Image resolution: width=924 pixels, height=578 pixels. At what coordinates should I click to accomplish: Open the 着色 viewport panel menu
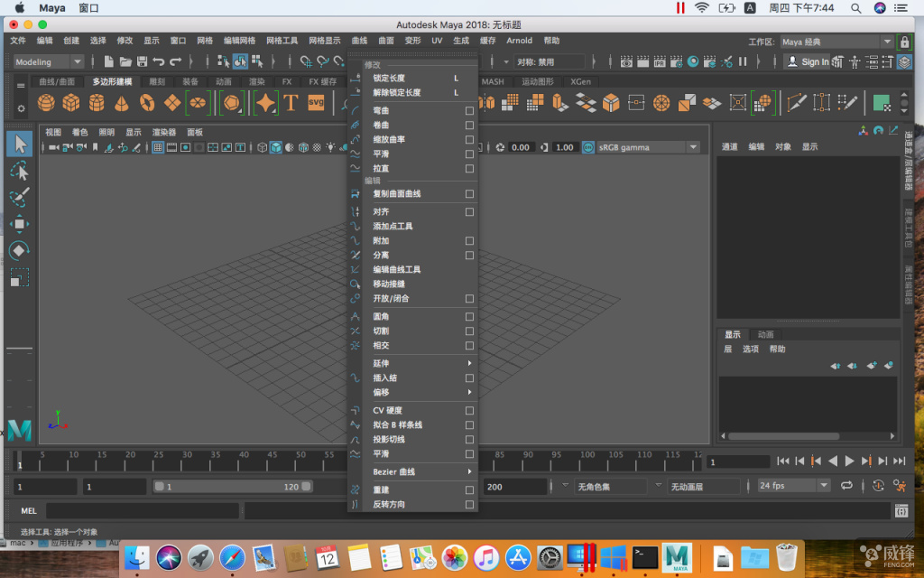click(x=79, y=132)
